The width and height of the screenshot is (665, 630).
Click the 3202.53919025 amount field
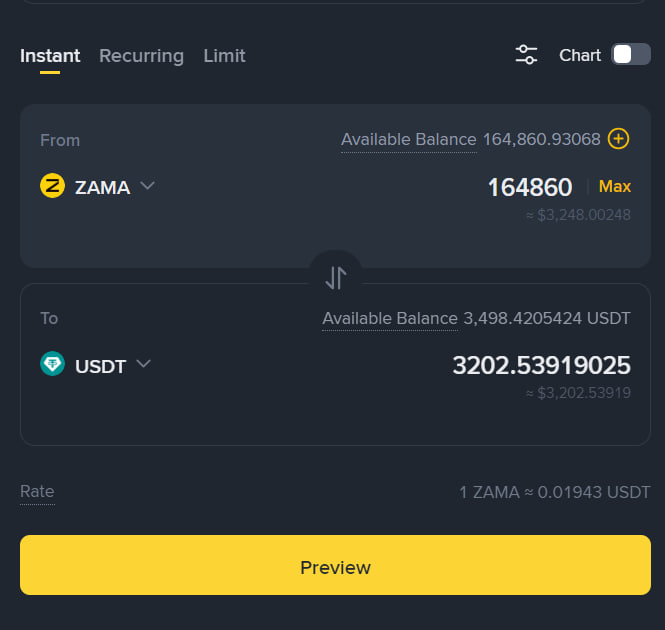coord(542,365)
